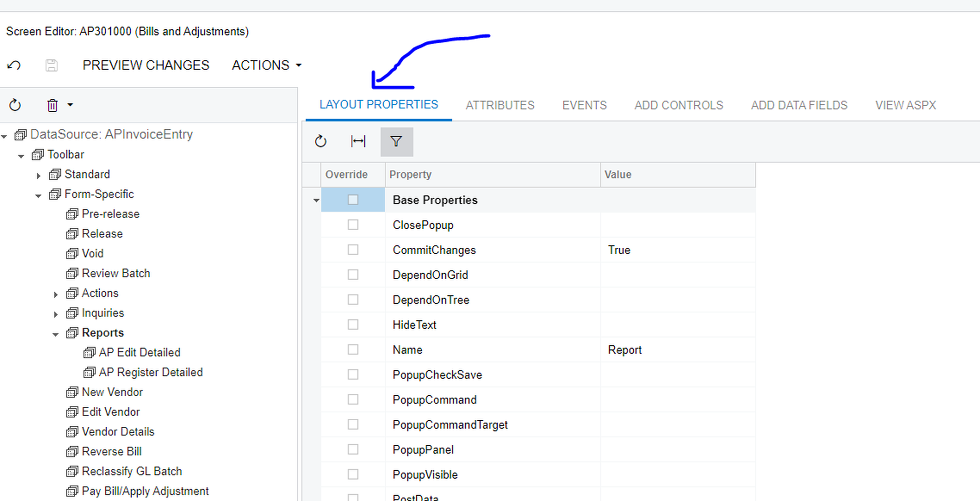Check the CommitChanges override checkbox
Viewport: 980px width, 501px height.
pyautogui.click(x=353, y=250)
